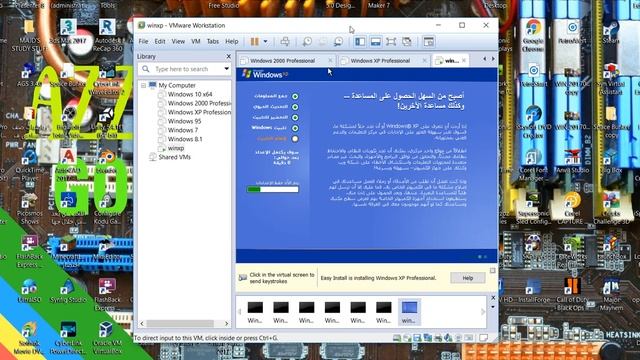Enter full screen mode icon
The width and height of the screenshot is (640, 360).
pyautogui.click(x=391, y=42)
